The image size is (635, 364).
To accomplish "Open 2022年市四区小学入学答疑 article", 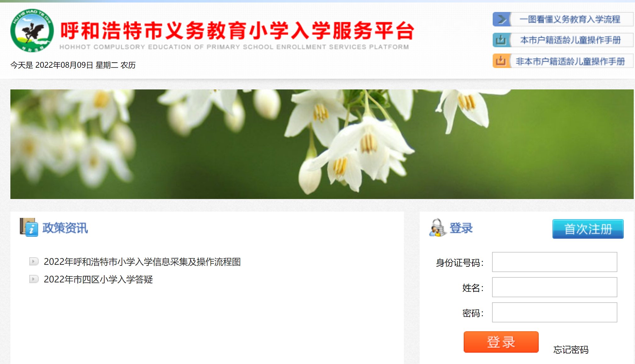I will coord(98,279).
